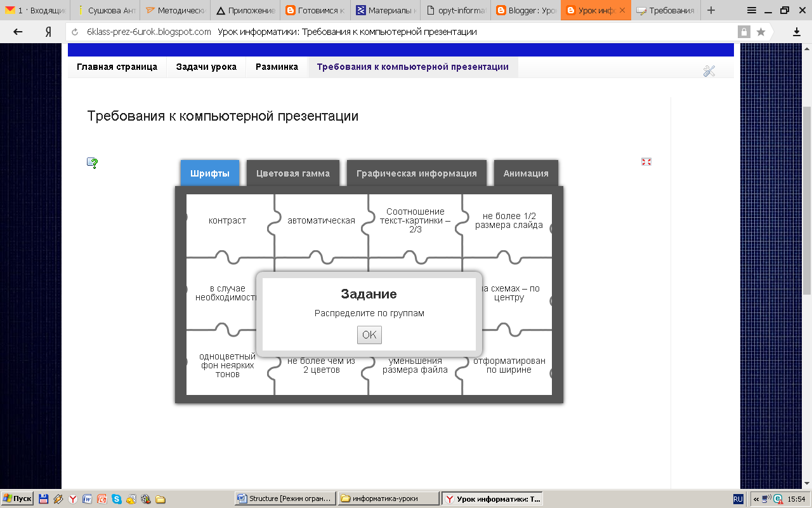Open the Анимация group tab
Viewport: 812px width, 508px height.
(x=526, y=173)
